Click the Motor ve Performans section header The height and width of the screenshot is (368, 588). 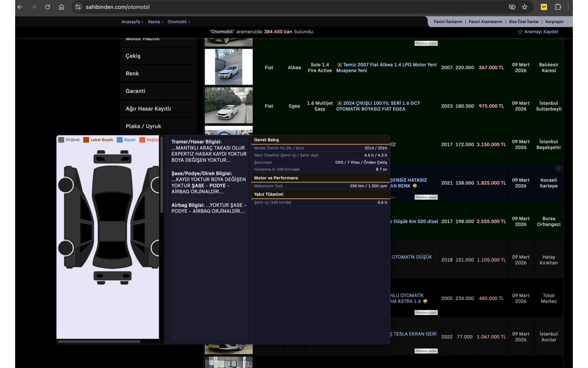point(321,178)
